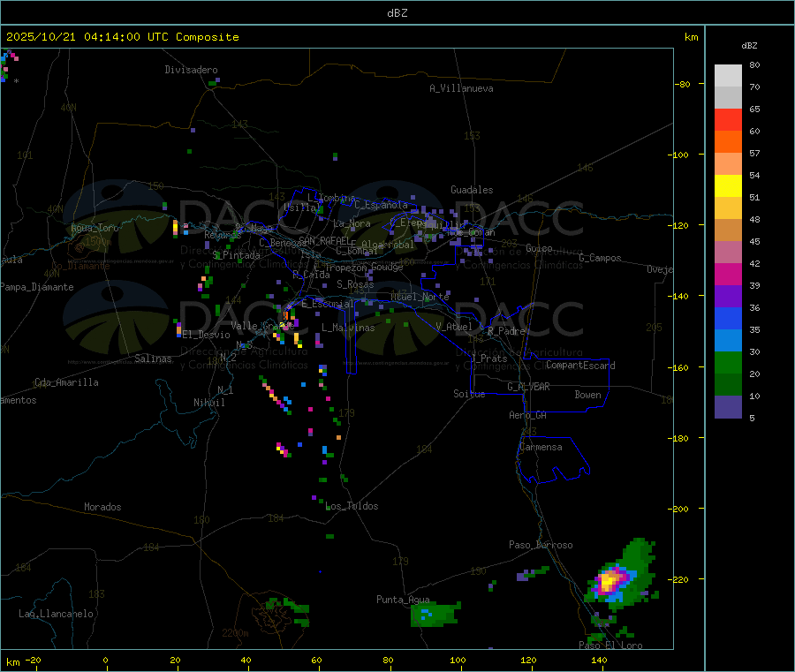795x672 pixels.
Task: Click the E_Escorial map label
Action: pyautogui.click(x=327, y=304)
